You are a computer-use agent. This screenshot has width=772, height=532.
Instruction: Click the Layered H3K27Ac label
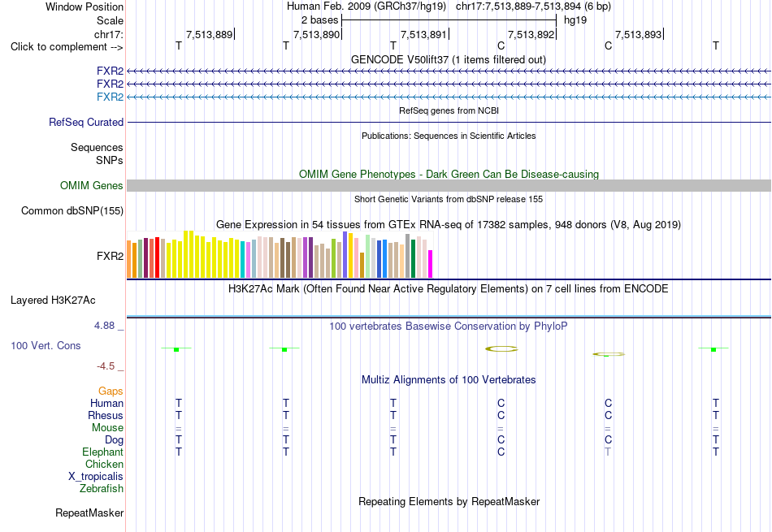click(x=53, y=301)
